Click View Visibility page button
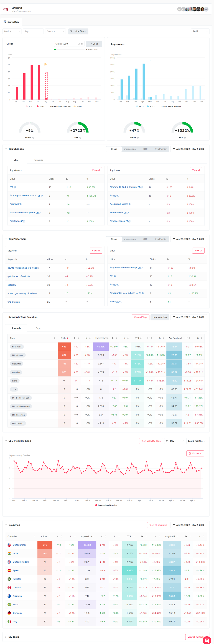Viewport: 214px width, 644px height. 151,441
